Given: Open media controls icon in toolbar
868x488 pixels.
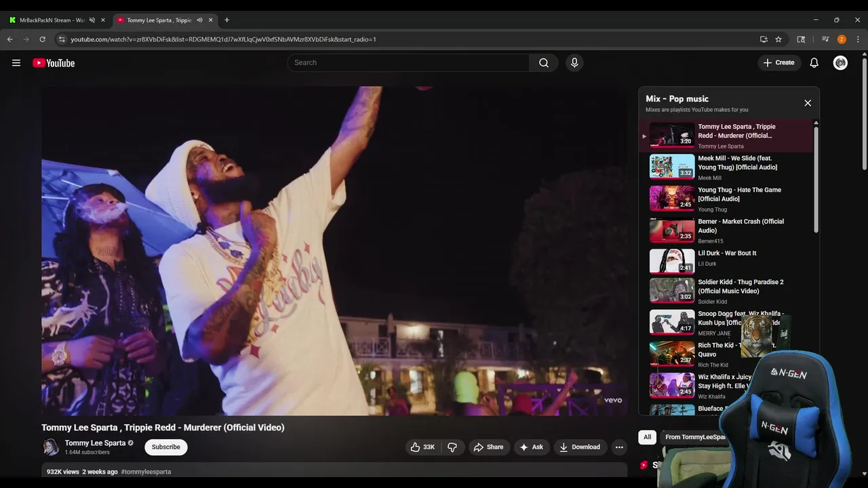Looking at the screenshot, I should pyautogui.click(x=825, y=39).
